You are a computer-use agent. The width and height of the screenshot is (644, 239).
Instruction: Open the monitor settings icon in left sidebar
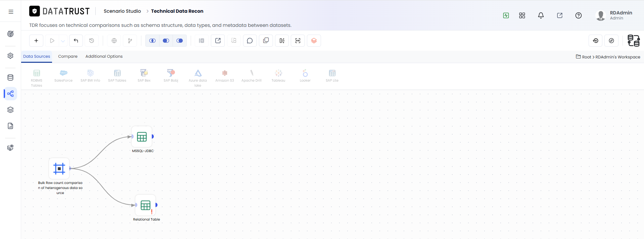10,148
